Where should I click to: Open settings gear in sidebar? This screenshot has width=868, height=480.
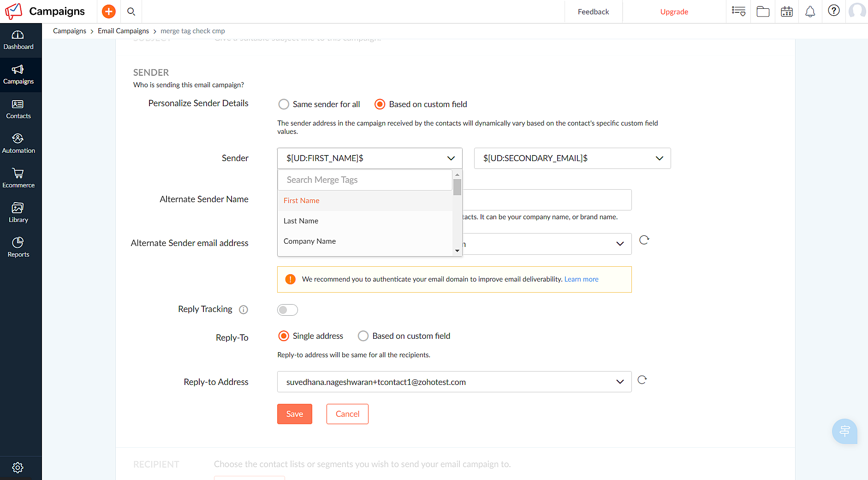(18, 468)
